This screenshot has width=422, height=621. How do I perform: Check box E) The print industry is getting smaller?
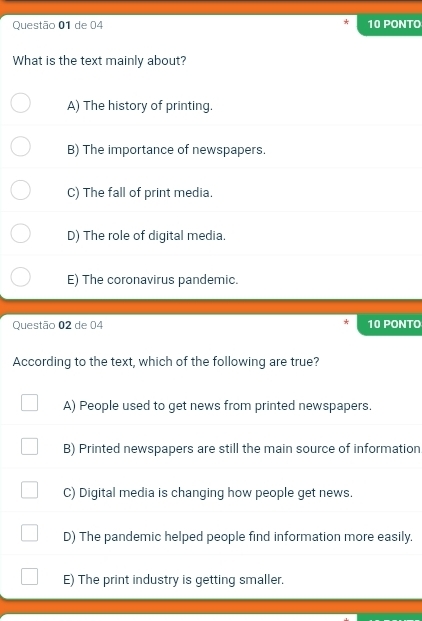pos(30,576)
